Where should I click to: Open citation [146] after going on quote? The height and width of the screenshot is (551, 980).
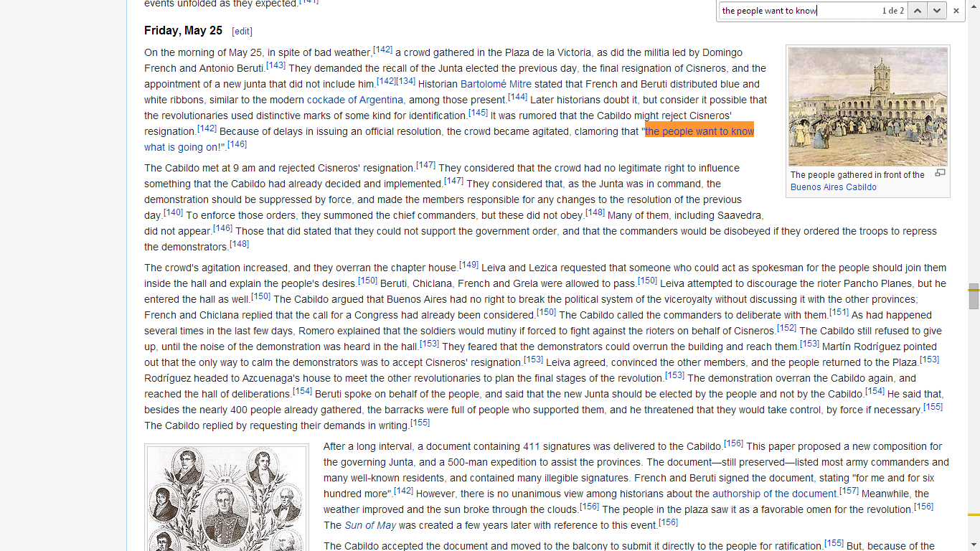[x=237, y=144]
